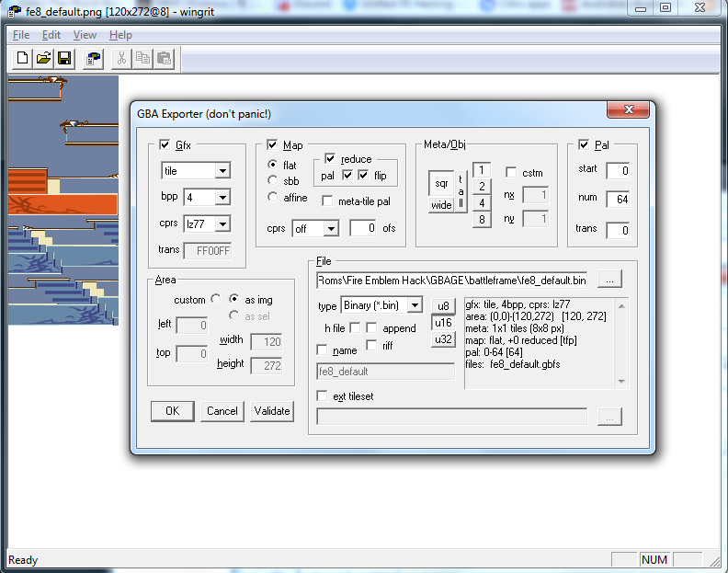The image size is (728, 573).
Task: Select the sbb map radio button
Action: (273, 181)
